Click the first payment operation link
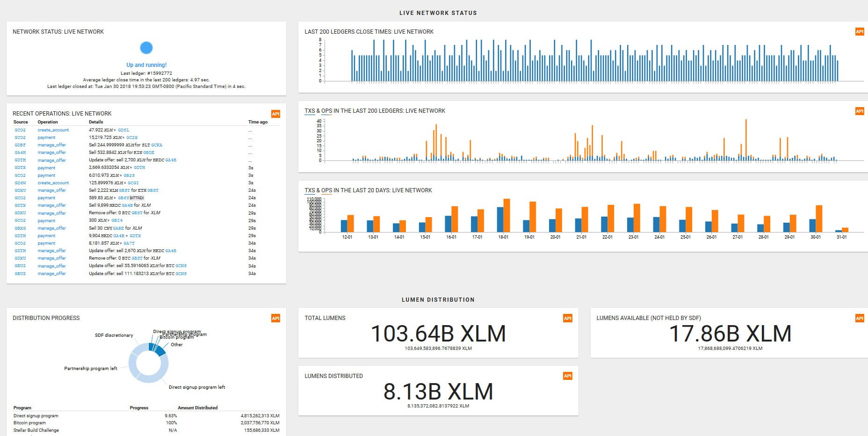 (x=46, y=138)
